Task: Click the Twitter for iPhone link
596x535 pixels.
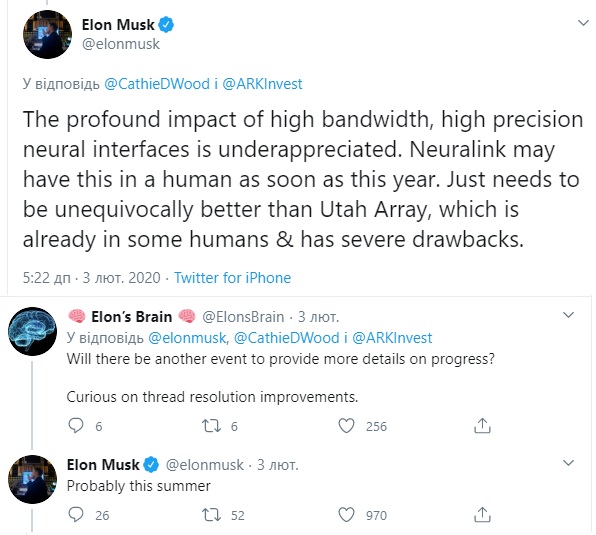Action: point(232,278)
